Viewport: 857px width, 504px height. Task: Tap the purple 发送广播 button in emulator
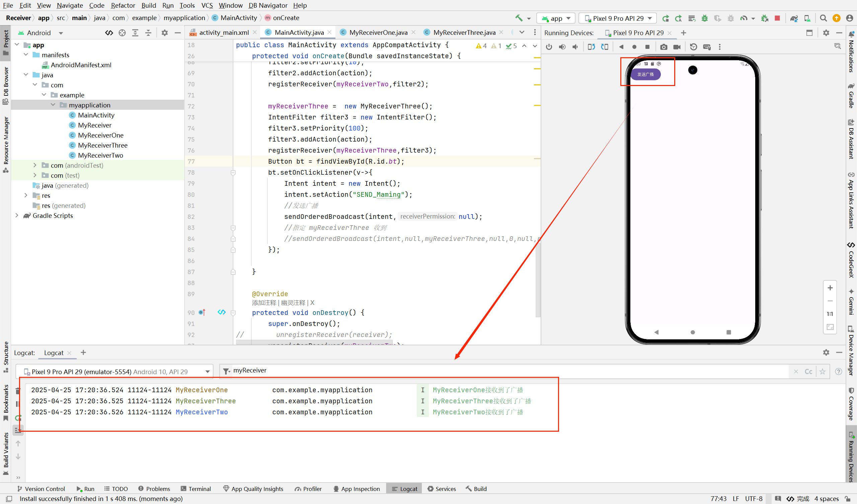645,74
